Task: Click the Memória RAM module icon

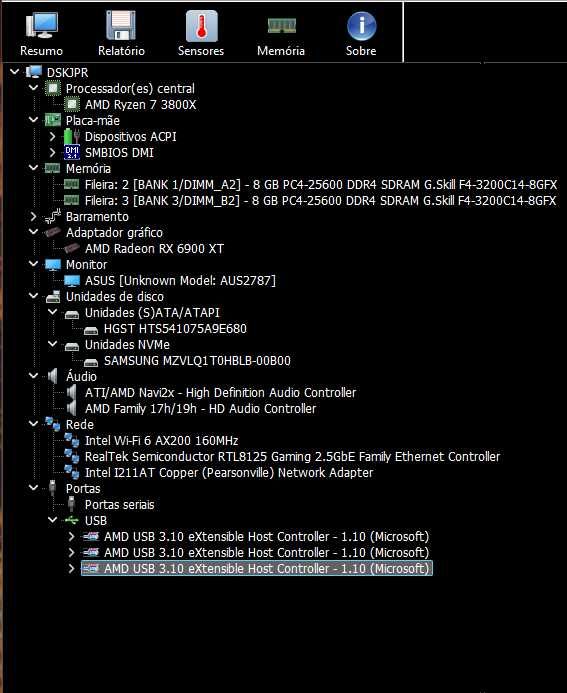Action: pyautogui.click(x=281, y=26)
